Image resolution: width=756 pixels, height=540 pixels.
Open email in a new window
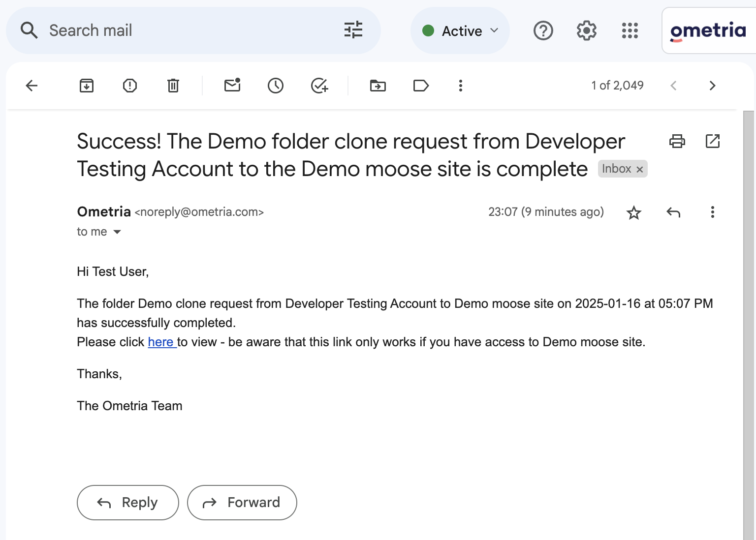point(713,141)
